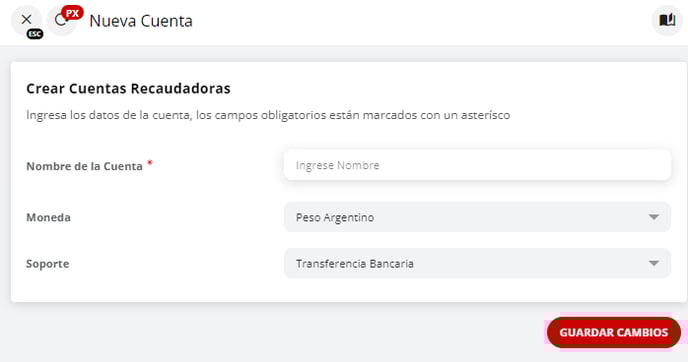Click the circular reload icon in header

61,20
